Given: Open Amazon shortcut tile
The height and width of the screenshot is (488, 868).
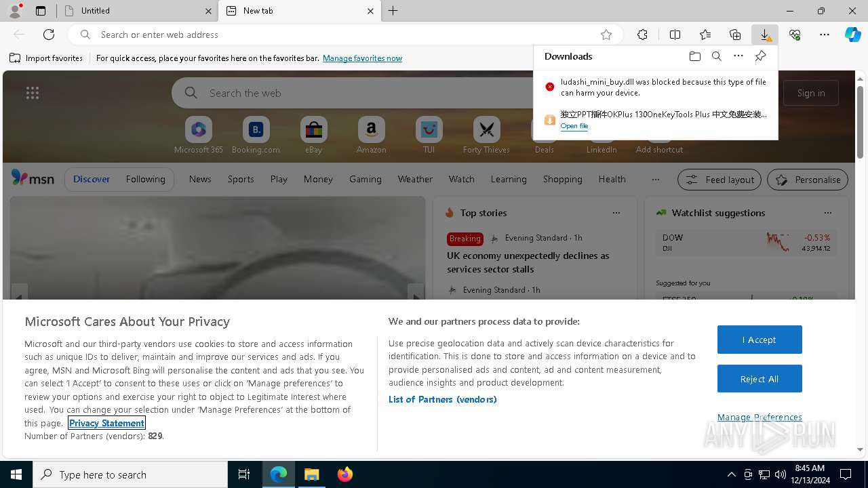Looking at the screenshot, I should coord(371,135).
